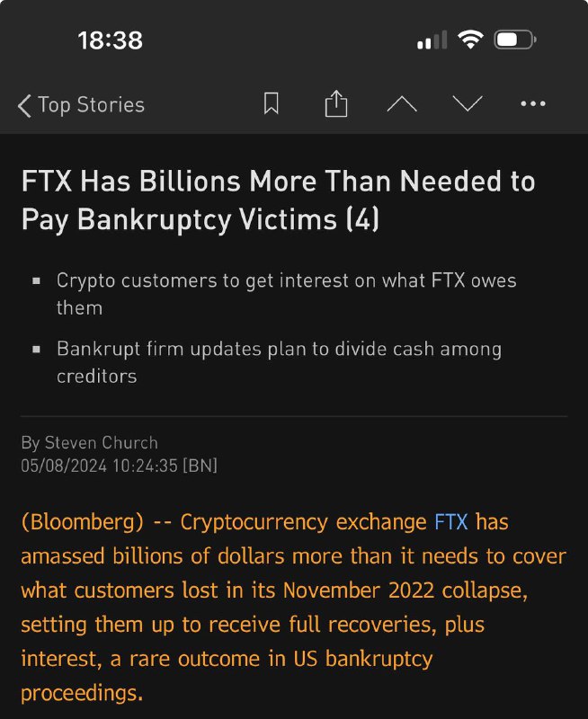This screenshot has width=588, height=719.
Task: Tap the Wi-Fi status icon
Action: [x=469, y=40]
